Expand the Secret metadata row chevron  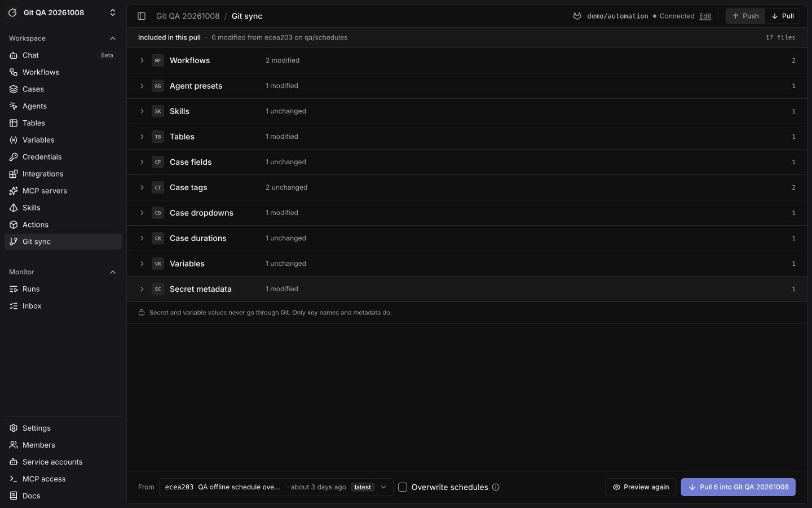click(x=142, y=289)
